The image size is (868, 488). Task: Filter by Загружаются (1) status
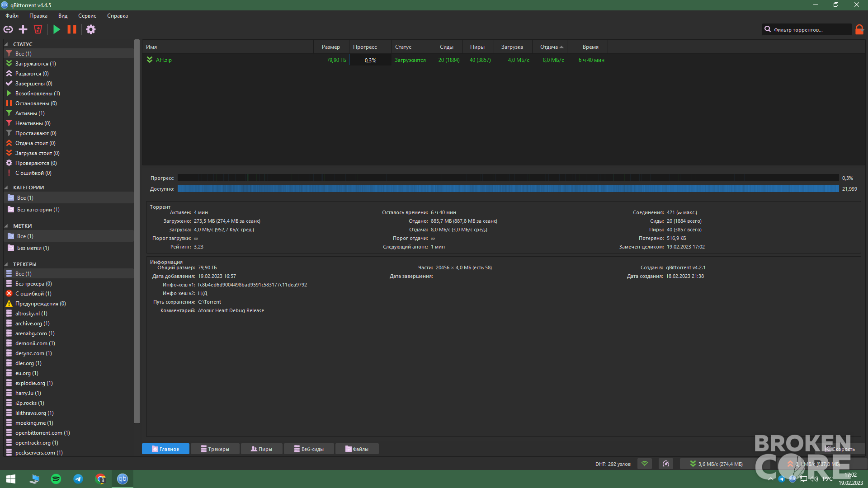[x=69, y=64]
